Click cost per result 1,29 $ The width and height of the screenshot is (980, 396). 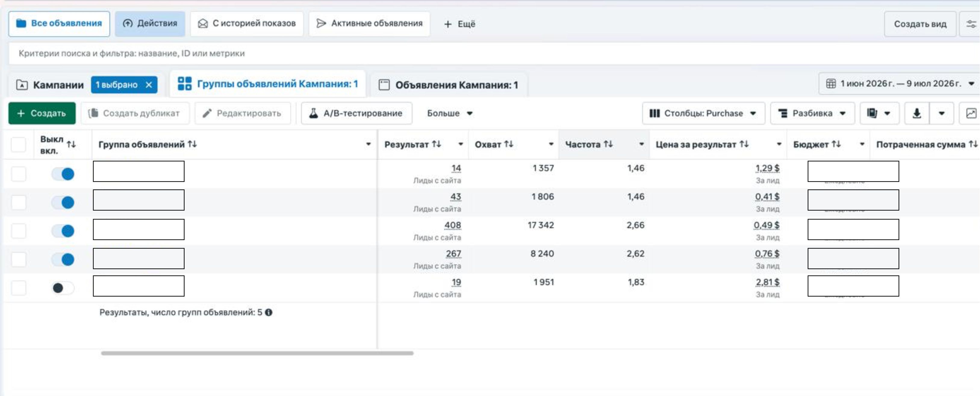tap(767, 168)
